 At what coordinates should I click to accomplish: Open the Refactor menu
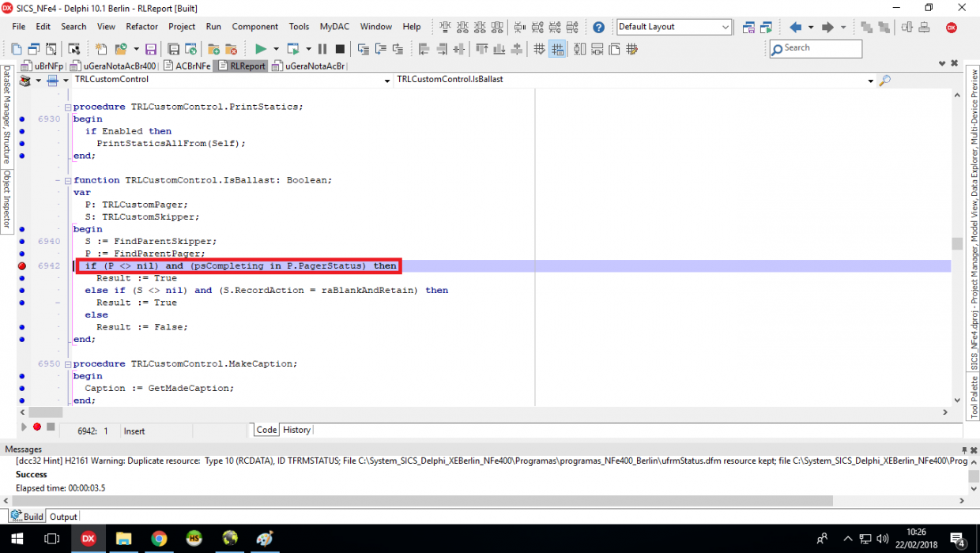click(142, 26)
